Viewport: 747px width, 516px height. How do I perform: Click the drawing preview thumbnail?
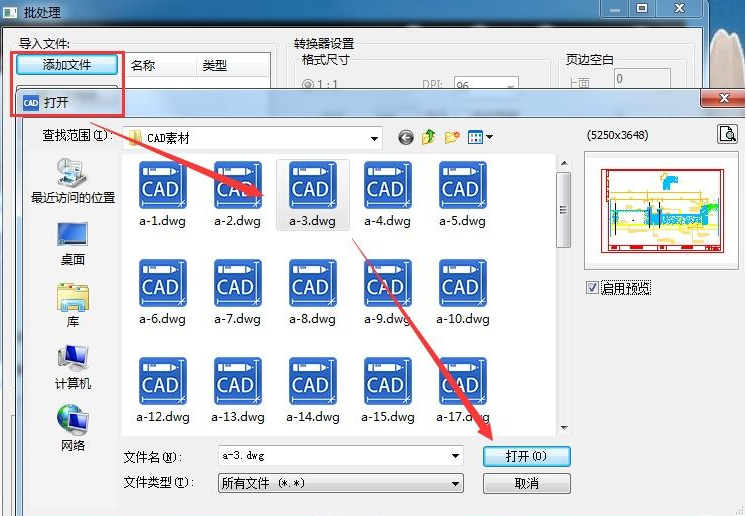(x=661, y=211)
